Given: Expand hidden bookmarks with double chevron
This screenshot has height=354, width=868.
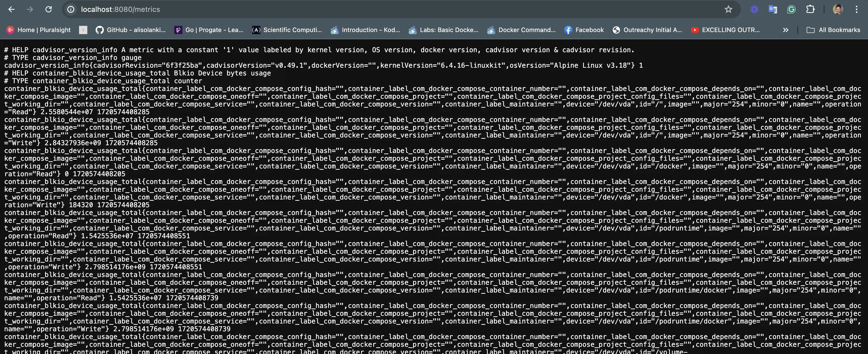Looking at the screenshot, I should tap(786, 30).
